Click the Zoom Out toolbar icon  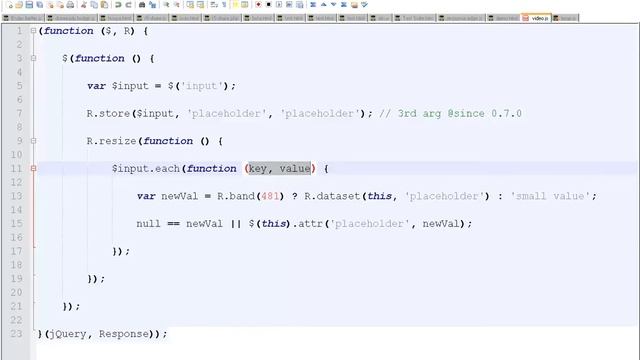177,5
